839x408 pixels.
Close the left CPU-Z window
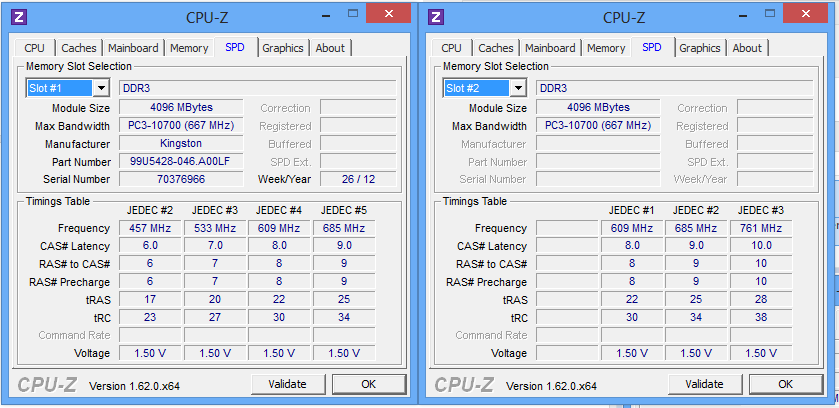click(388, 13)
